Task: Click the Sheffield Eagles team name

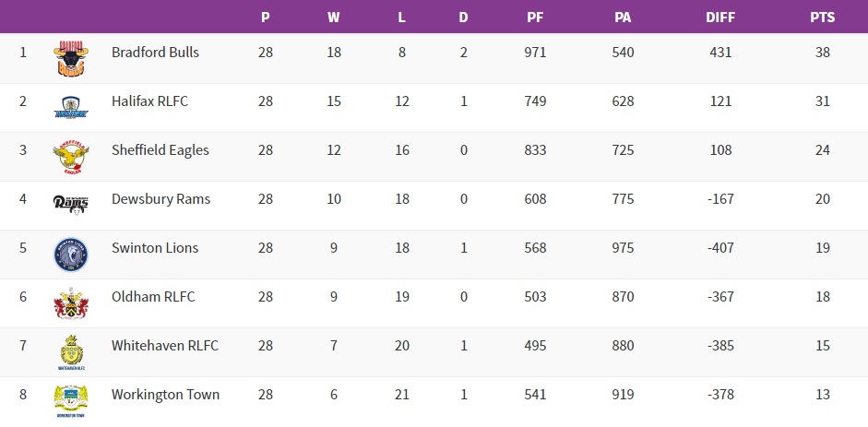Action: click(x=160, y=150)
